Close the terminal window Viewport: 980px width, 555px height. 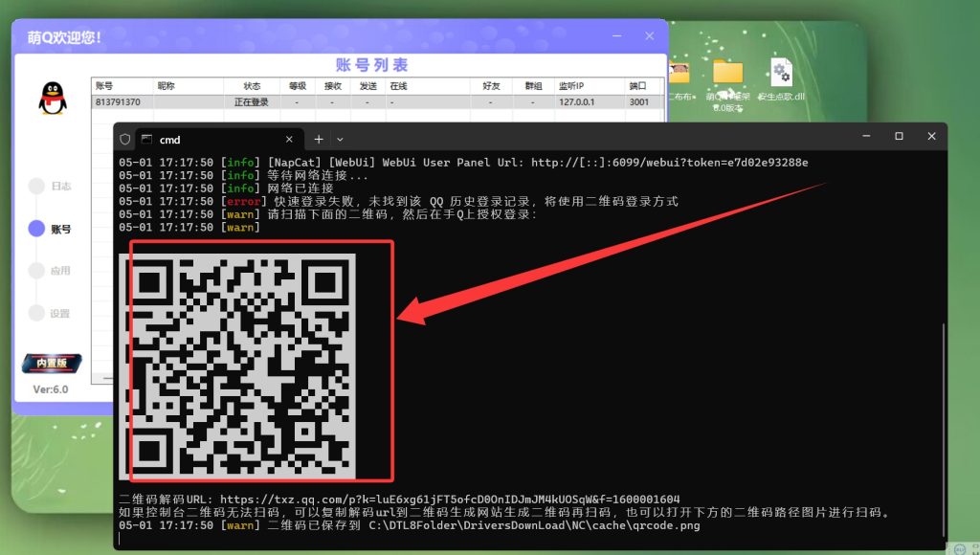931,136
